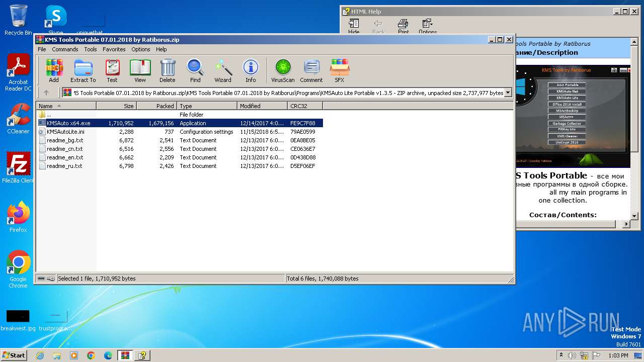Switch to HTML Help taskbar button
The width and height of the screenshot is (644, 362).
click(142, 355)
